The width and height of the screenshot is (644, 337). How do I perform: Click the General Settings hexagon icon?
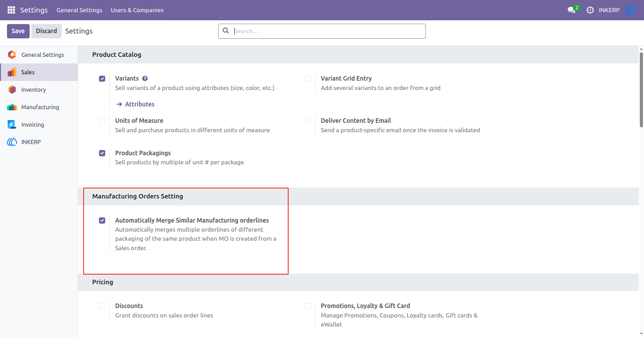click(x=12, y=54)
